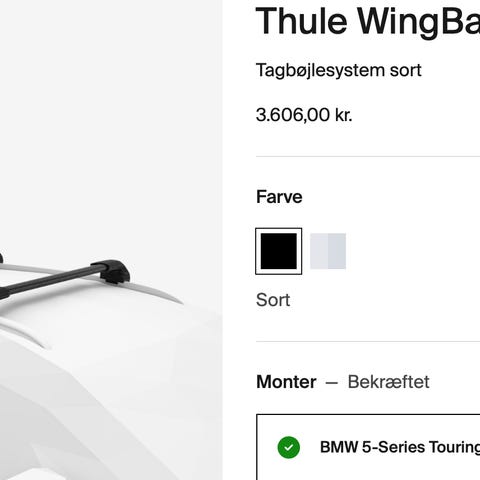Screen dimensions: 480x480
Task: Select the Tagbøjlesystem sort subtitle
Action: pyautogui.click(x=339, y=71)
